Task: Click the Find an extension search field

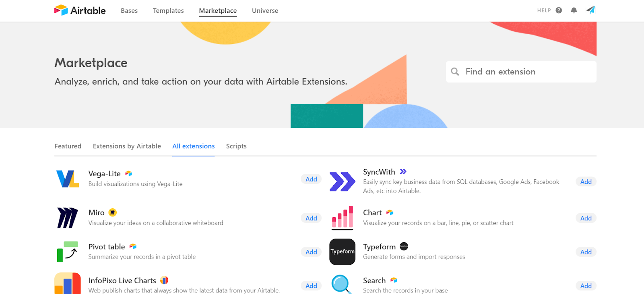Action: (x=521, y=72)
